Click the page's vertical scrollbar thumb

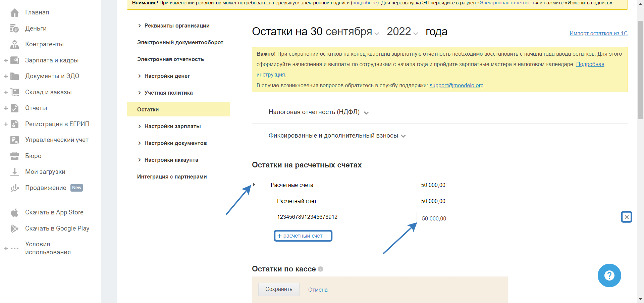click(x=640, y=70)
